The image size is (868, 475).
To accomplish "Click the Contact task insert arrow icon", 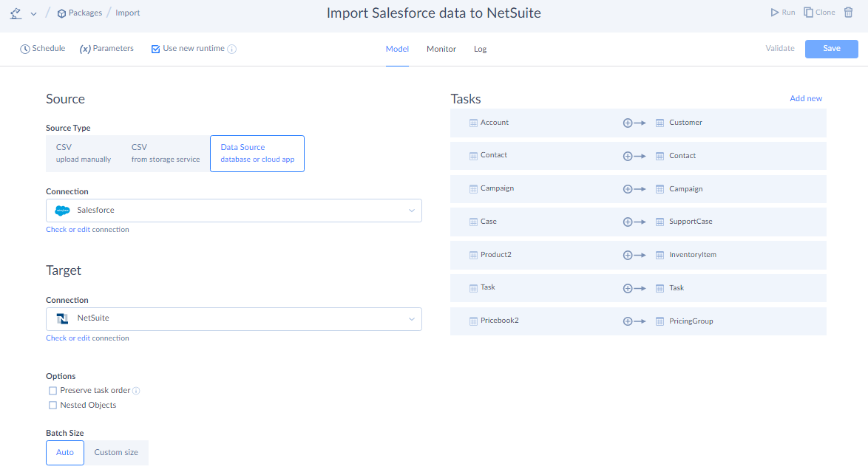I will pyautogui.click(x=634, y=156).
